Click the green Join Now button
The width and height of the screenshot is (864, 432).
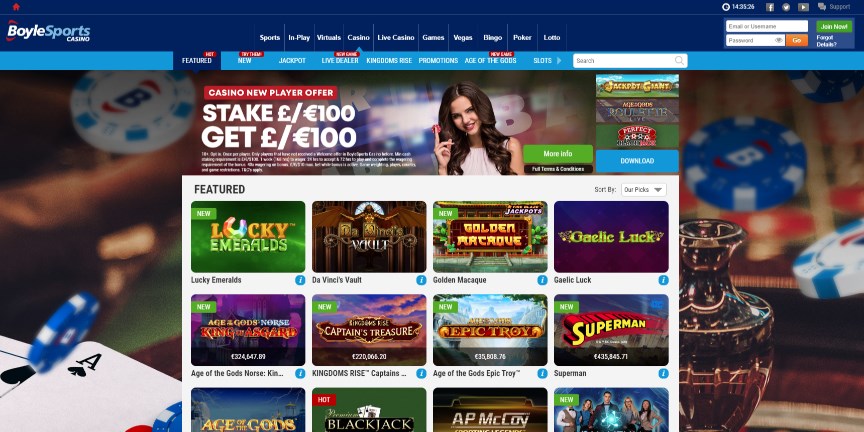point(834,26)
